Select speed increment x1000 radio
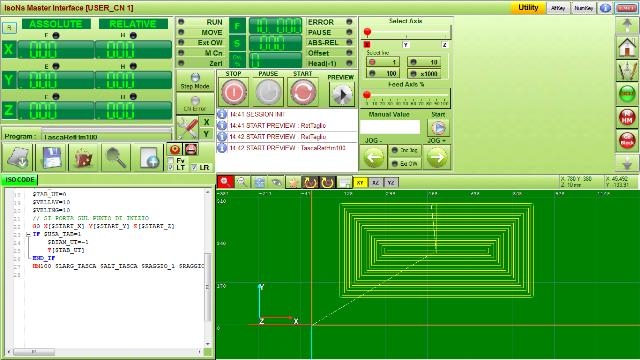The height and width of the screenshot is (360, 640). coord(424,73)
